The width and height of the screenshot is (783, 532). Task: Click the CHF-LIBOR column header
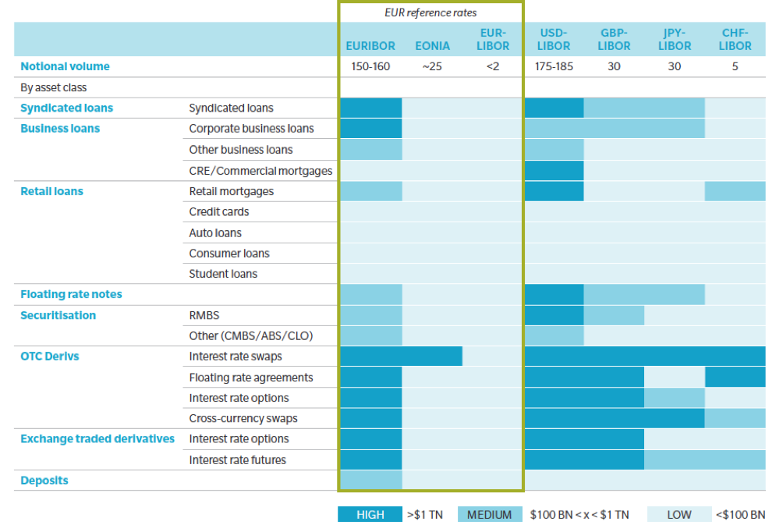pyautogui.click(x=735, y=39)
